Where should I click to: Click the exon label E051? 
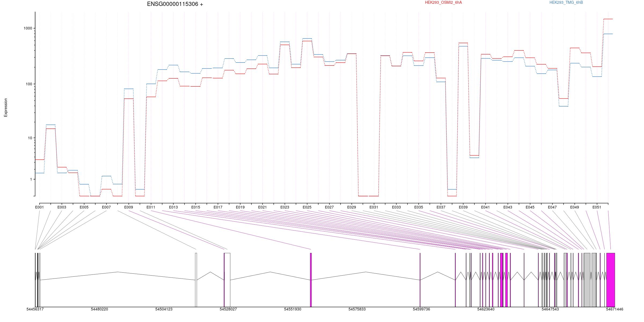click(x=597, y=207)
